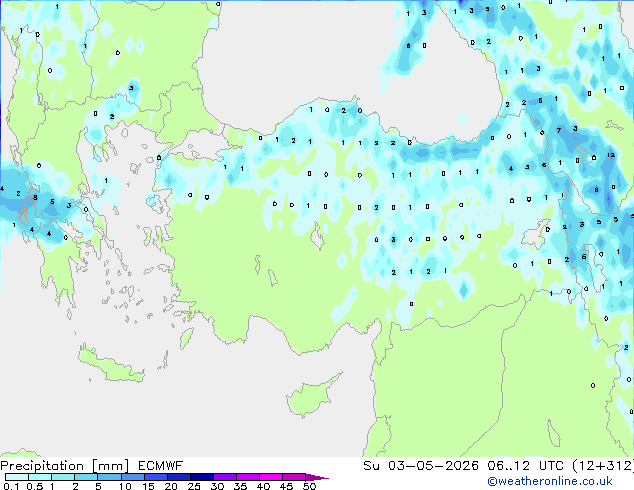The width and height of the screenshot is (634, 490).
Task: Click the 'Su 03-05-2026' date text
Action: click(421, 466)
